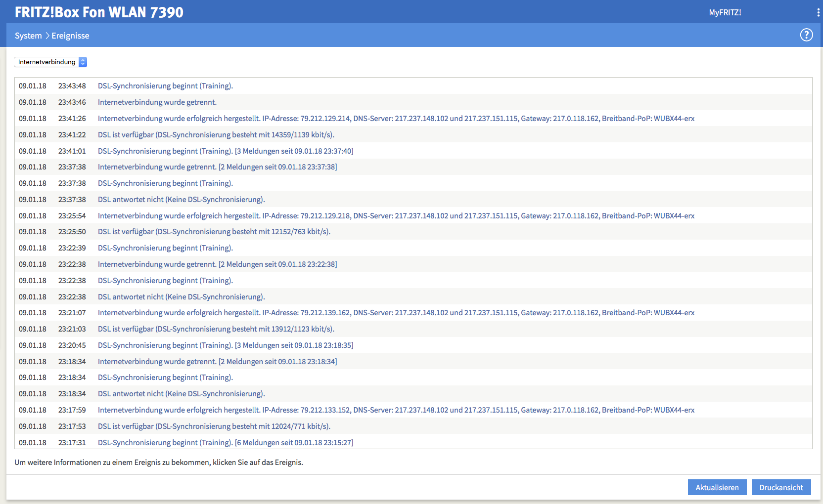Open the Druckansicht print view
Screen dimensions: 823x504
(781, 487)
